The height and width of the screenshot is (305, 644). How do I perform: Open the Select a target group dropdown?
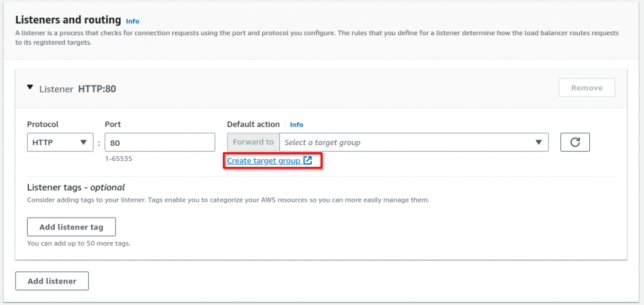414,142
